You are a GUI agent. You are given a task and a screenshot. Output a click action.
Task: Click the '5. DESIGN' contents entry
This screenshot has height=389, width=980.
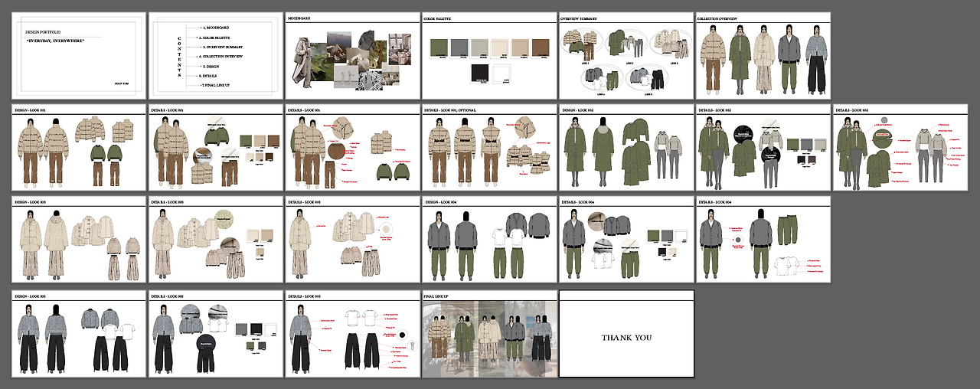212,67
